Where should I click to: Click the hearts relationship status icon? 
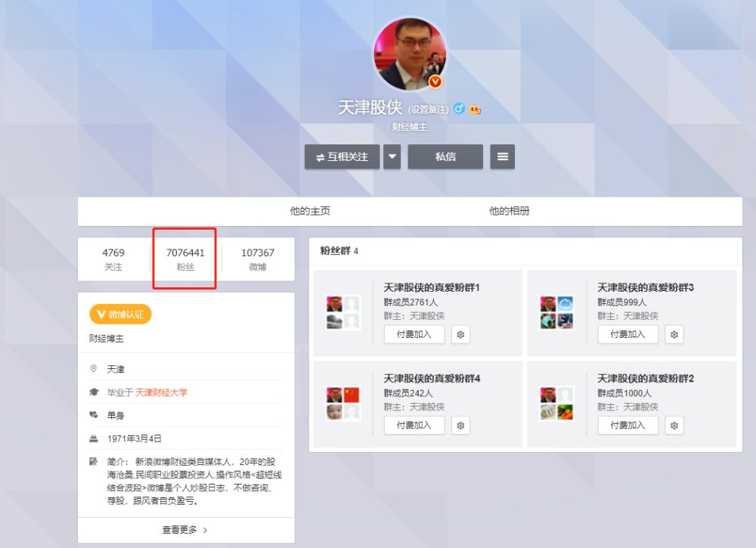coord(94,414)
